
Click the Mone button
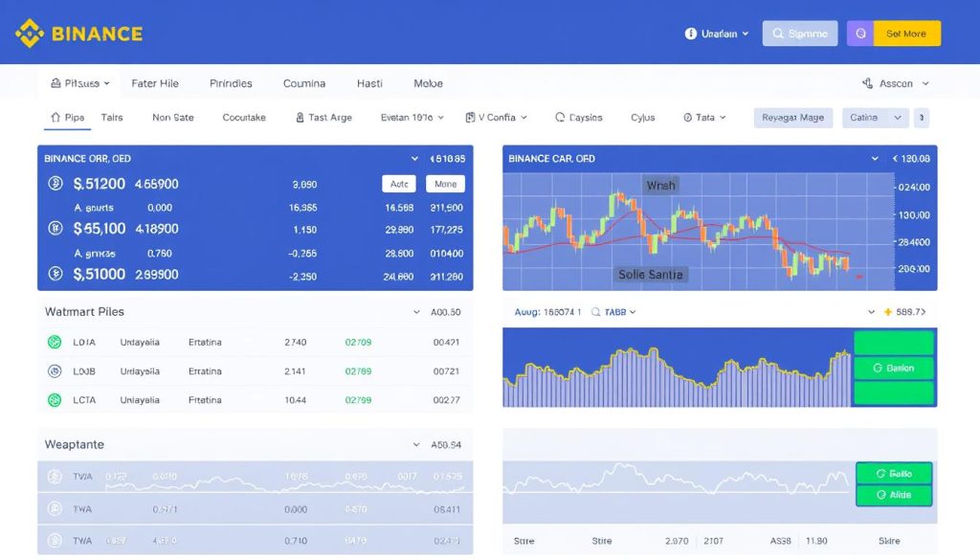[x=446, y=184]
